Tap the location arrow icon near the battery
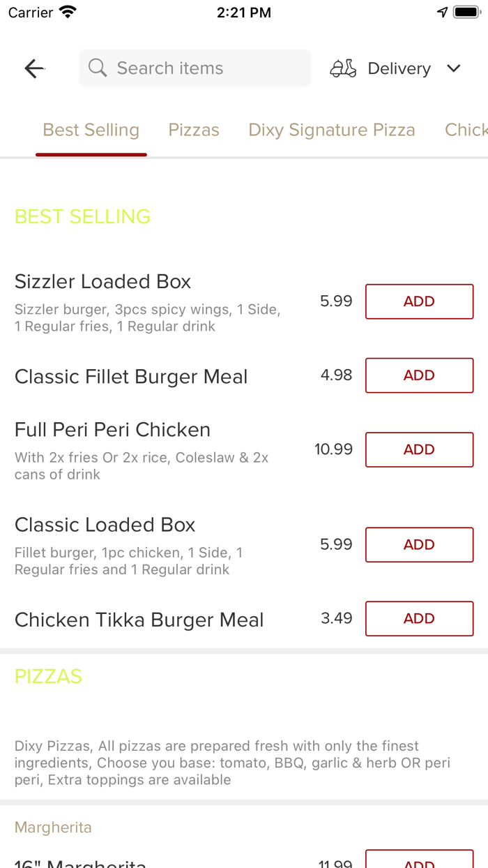The image size is (488, 868). tap(442, 11)
